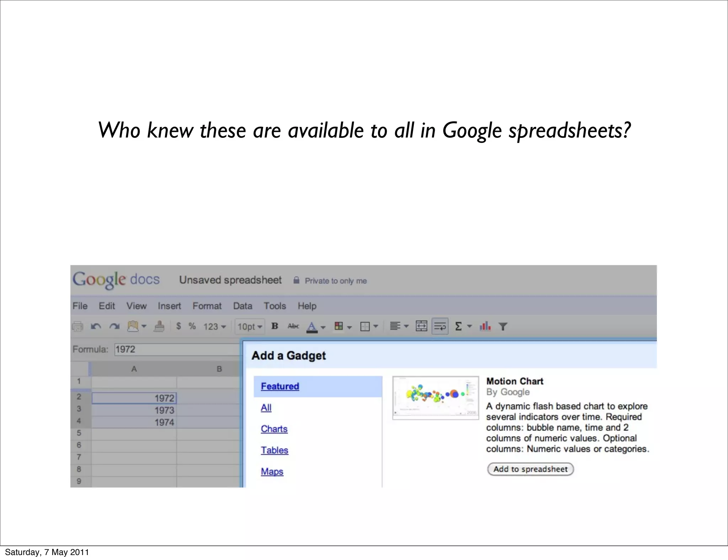
Task: Click the merge cells icon
Action: point(421,326)
